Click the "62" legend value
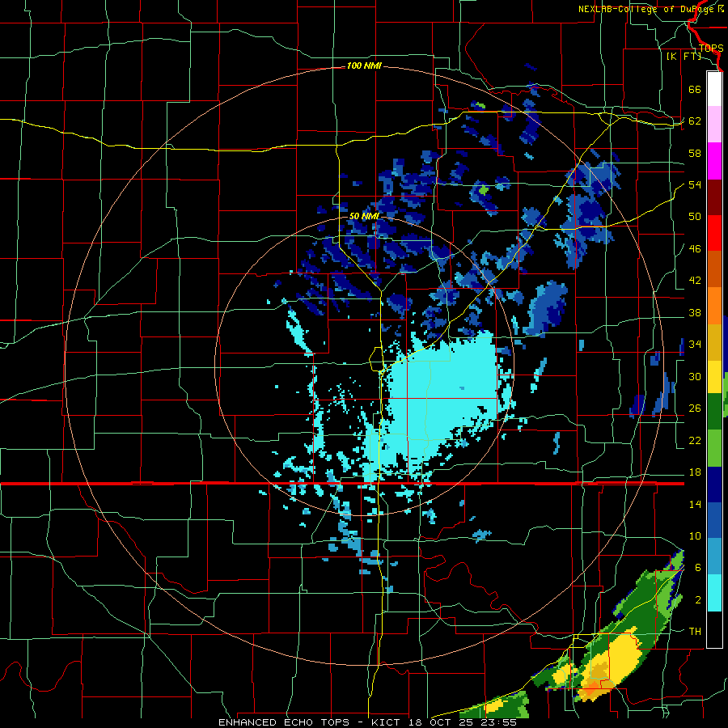The height and width of the screenshot is (728, 728). 695,121
